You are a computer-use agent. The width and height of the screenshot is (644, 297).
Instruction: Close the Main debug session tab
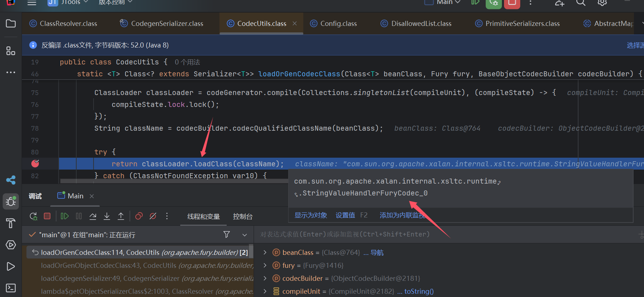(92, 196)
